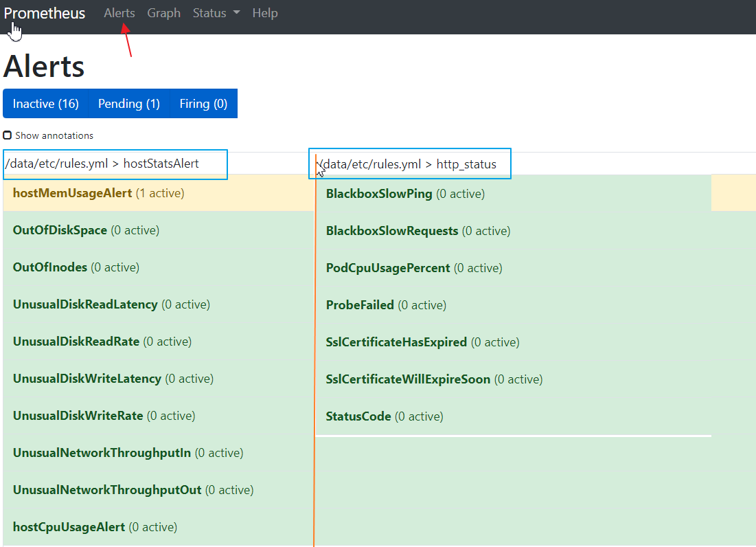This screenshot has width=756, height=547.
Task: Toggle the Firing (0) filter
Action: point(203,104)
